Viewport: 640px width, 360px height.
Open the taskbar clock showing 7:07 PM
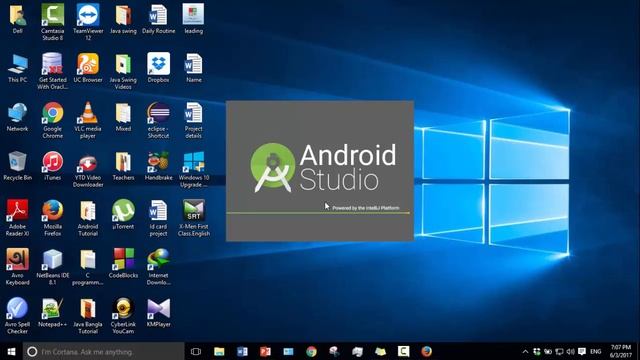[x=621, y=351]
